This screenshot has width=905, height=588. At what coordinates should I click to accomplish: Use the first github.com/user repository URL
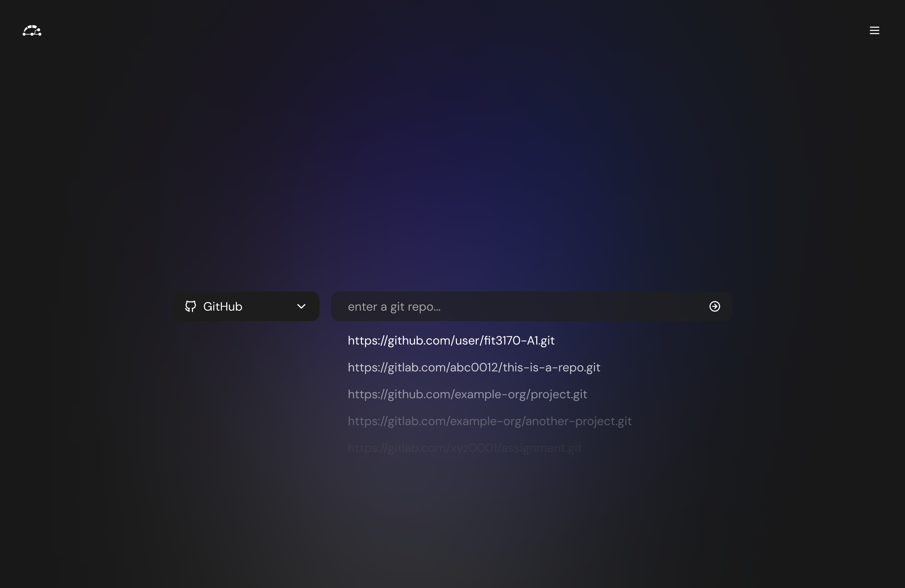(451, 341)
